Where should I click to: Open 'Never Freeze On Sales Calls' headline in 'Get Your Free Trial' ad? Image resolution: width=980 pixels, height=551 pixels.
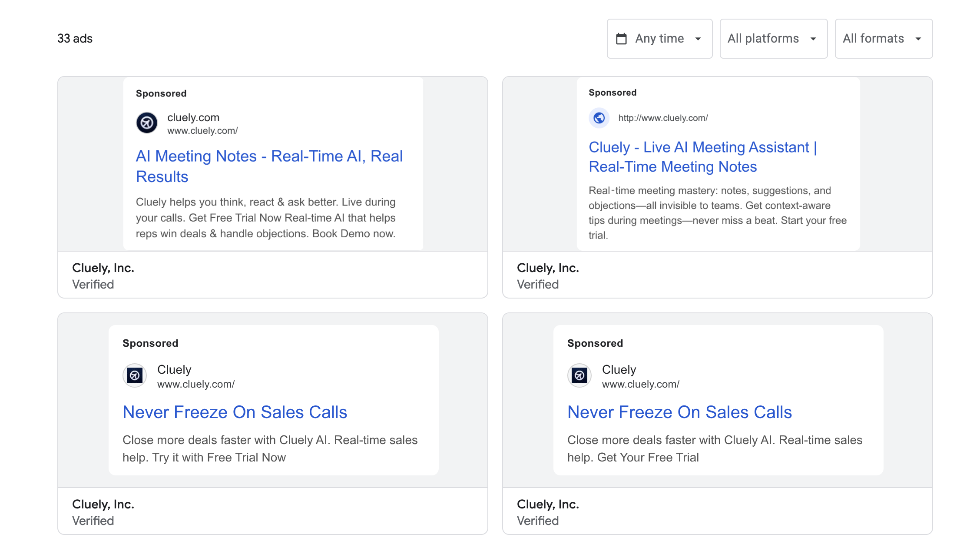tap(679, 412)
